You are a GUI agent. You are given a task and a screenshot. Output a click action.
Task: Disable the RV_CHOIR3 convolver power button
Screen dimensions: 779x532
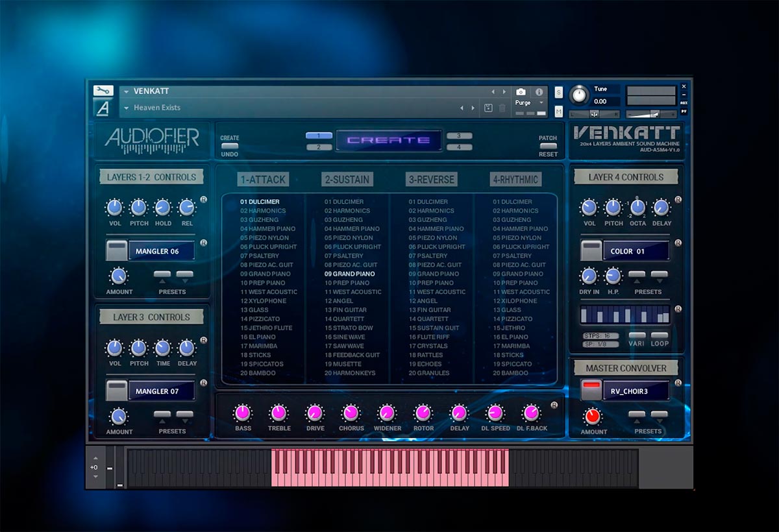point(591,390)
